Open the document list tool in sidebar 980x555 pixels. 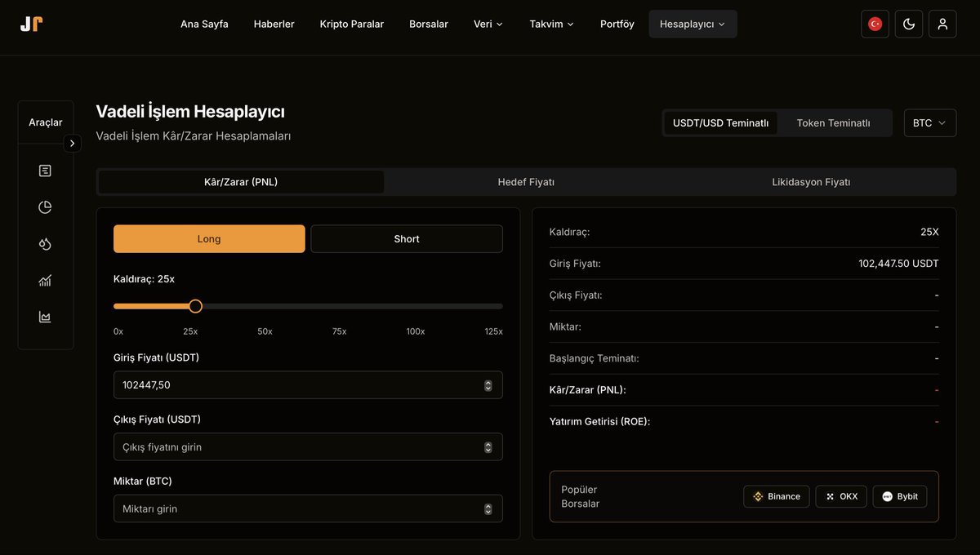pyautogui.click(x=45, y=171)
